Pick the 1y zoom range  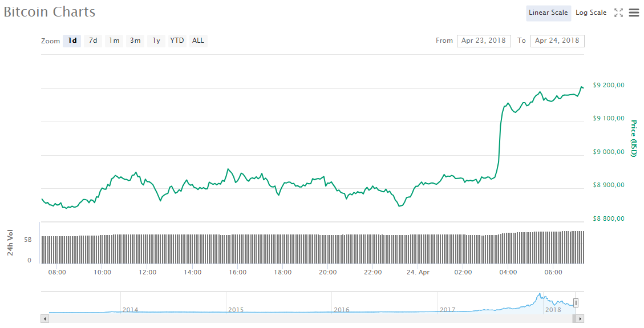156,41
